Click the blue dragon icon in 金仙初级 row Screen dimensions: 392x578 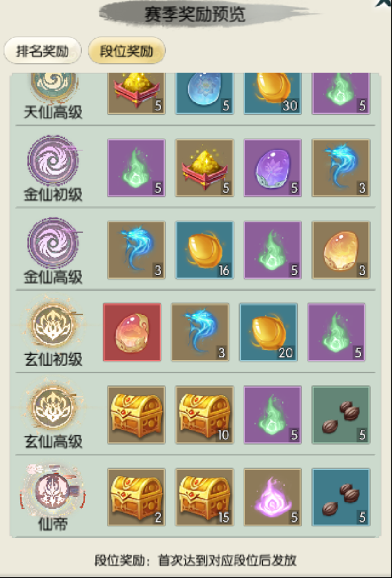point(341,168)
